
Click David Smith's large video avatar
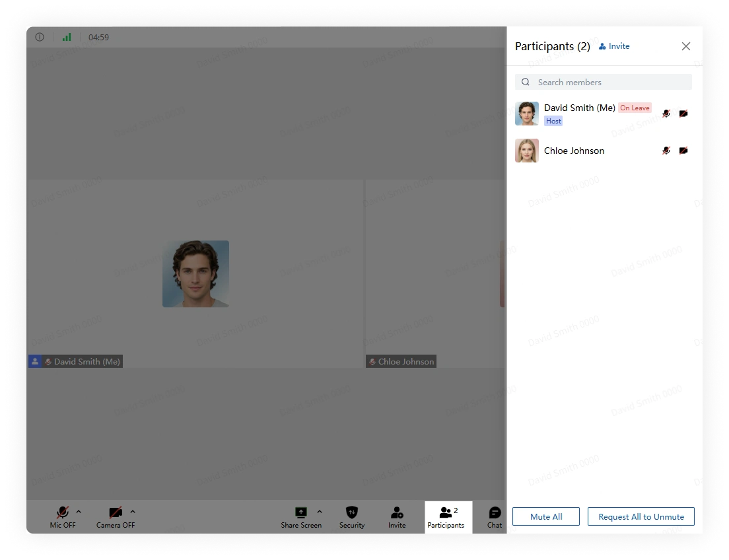(195, 273)
